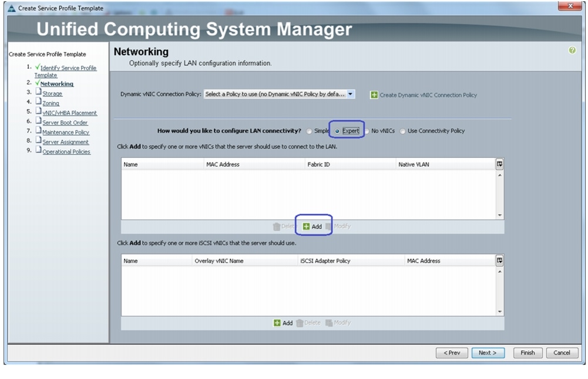The width and height of the screenshot is (588, 379).
Task: Click the Server Boot Order step page icon
Action: 38,121
